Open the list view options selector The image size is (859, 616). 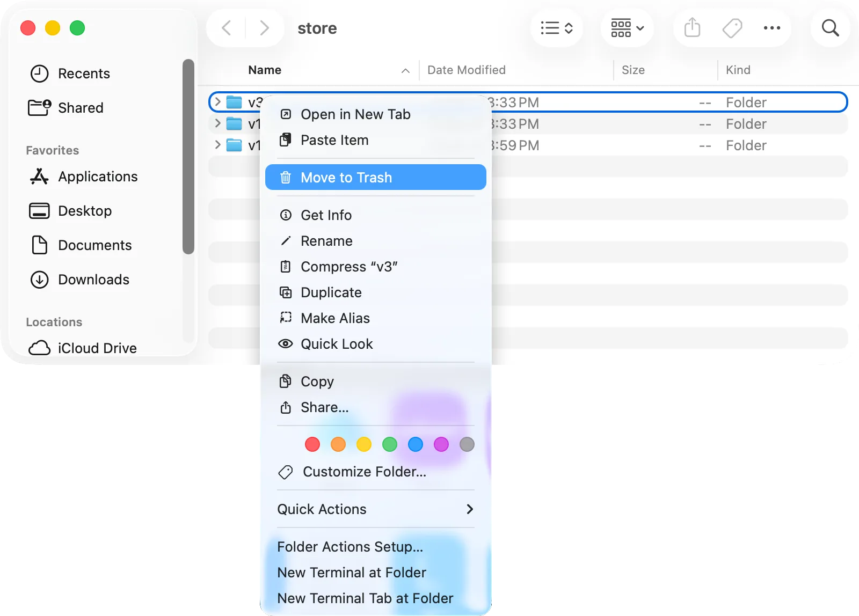pos(556,28)
